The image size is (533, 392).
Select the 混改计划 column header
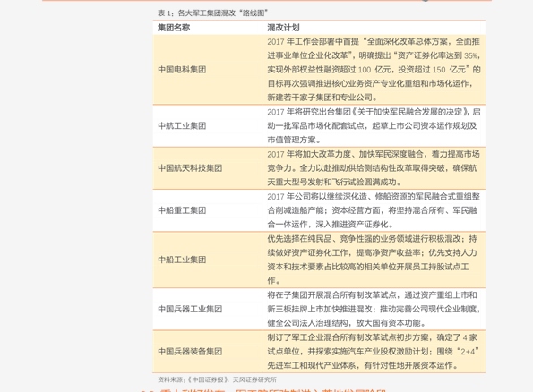coord(283,28)
